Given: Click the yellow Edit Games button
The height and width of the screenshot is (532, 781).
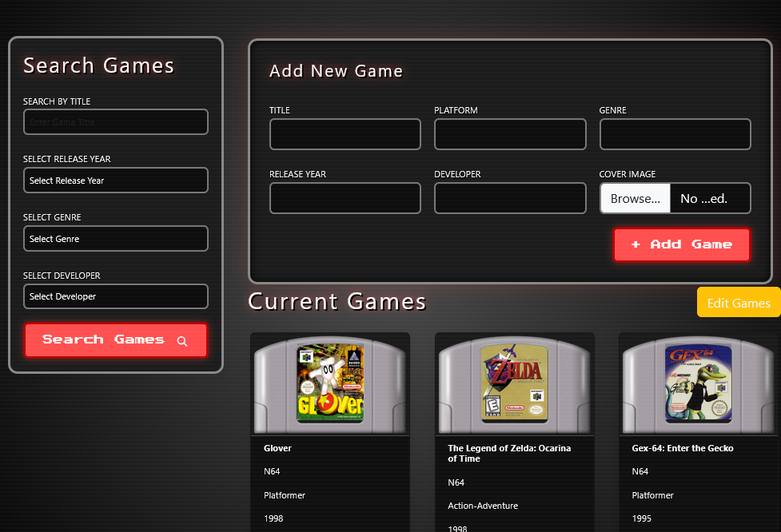Looking at the screenshot, I should [x=739, y=302].
